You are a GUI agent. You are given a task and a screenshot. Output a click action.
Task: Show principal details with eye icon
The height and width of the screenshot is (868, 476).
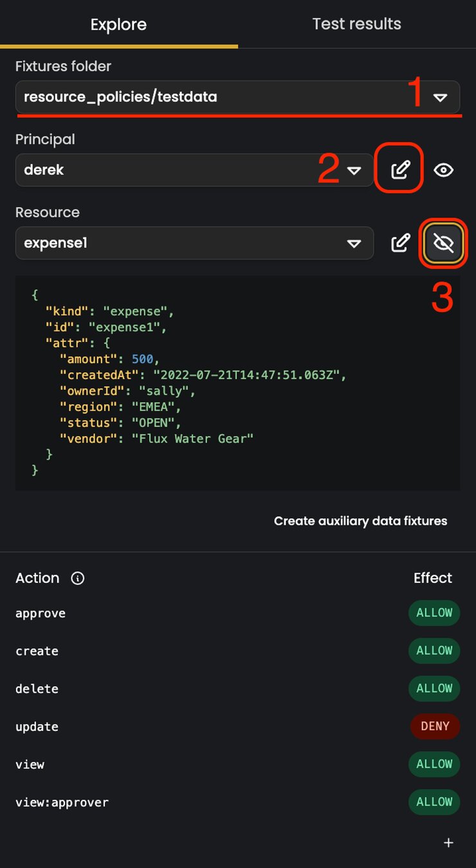click(444, 170)
